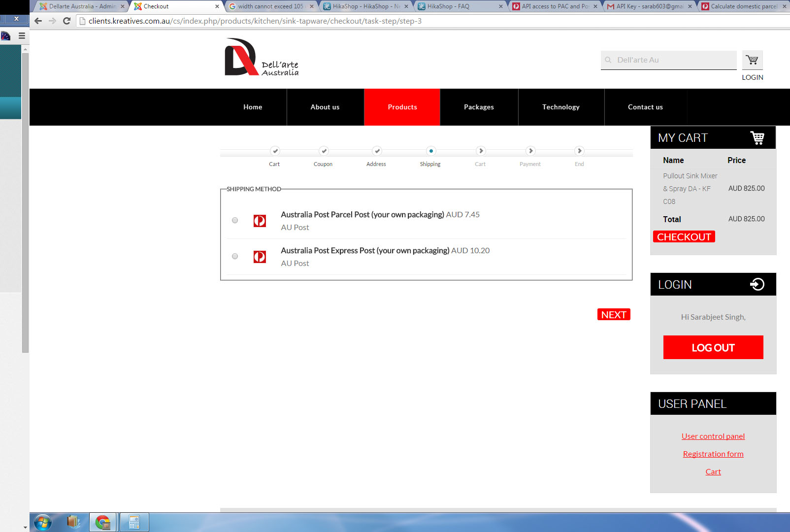Click the Coupon step checkmark icon
This screenshot has height=532, width=790.
tap(324, 151)
